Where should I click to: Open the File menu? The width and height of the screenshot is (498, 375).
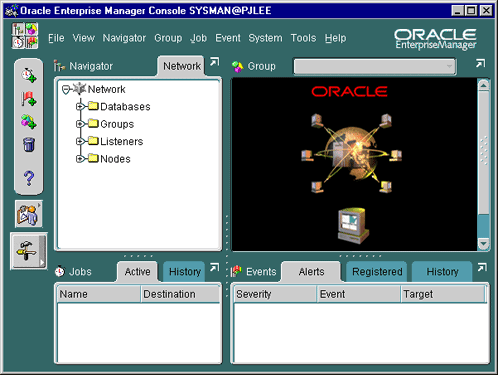[56, 38]
